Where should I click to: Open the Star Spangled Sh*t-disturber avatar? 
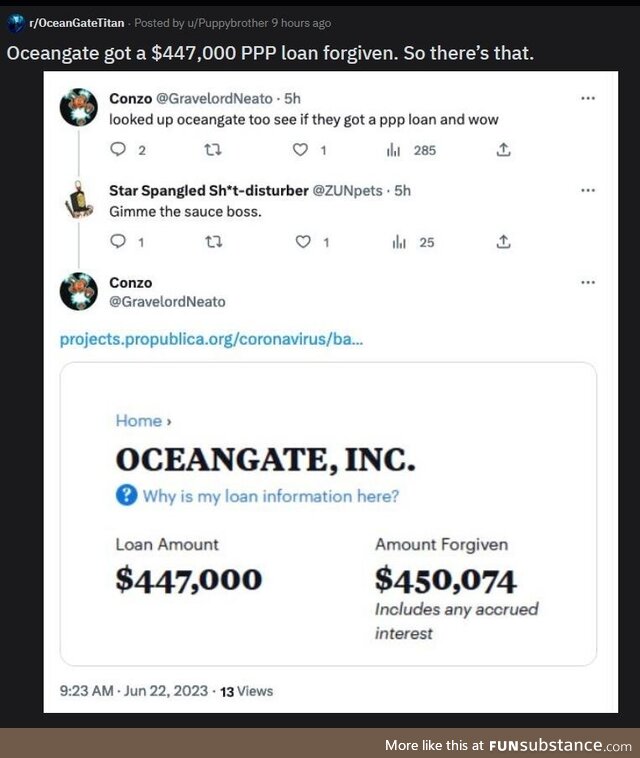coord(78,200)
